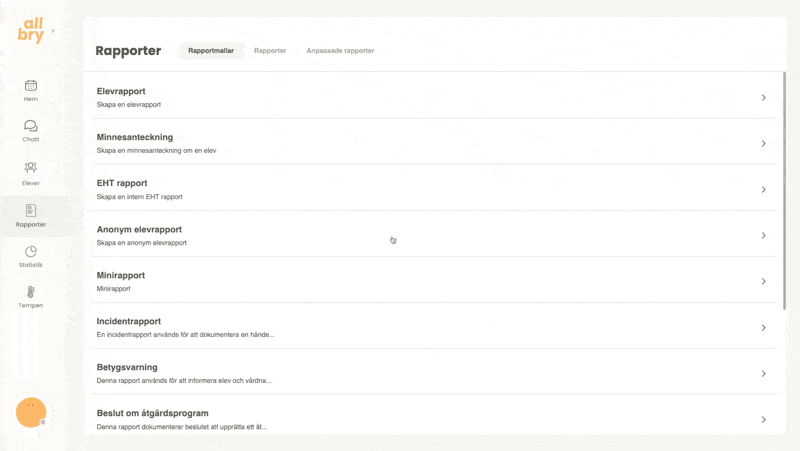
Task: Select the Rapporter document icon
Action: click(x=31, y=211)
